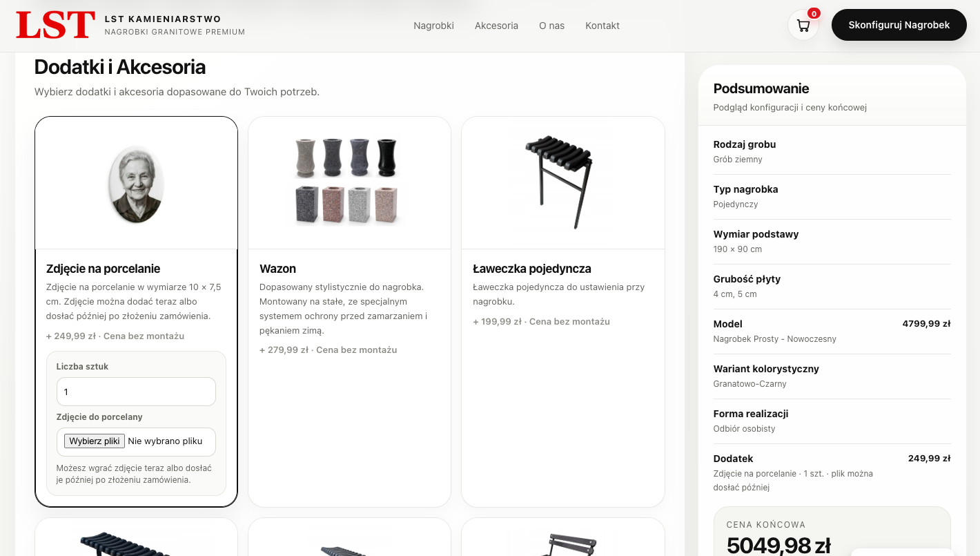
Task: Go to Akcesoria in the navigation
Action: (496, 26)
